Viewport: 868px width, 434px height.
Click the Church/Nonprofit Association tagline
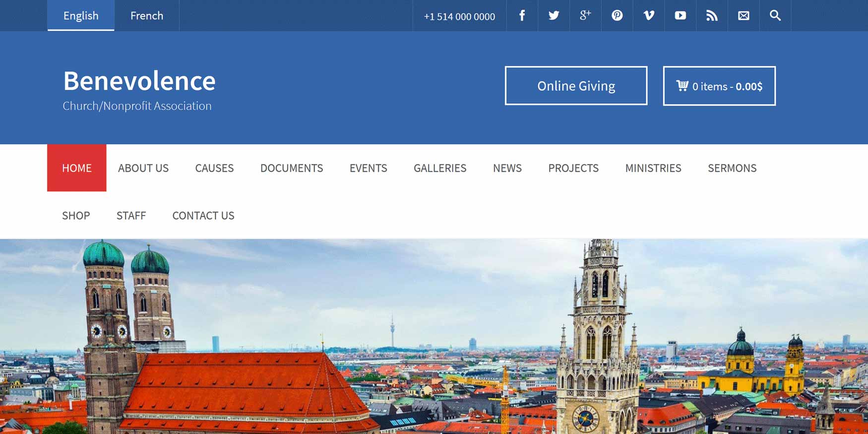[x=137, y=106]
